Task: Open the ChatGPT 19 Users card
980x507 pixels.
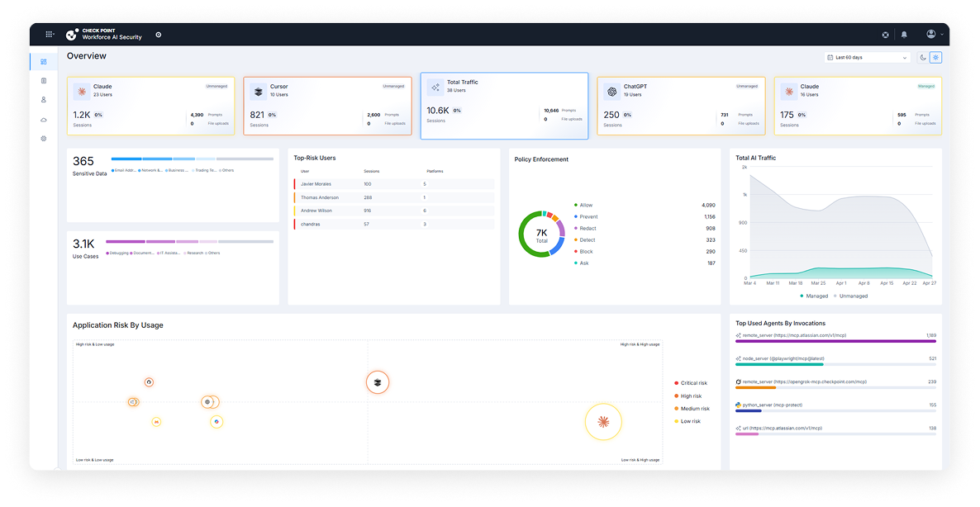Action: [x=681, y=107]
